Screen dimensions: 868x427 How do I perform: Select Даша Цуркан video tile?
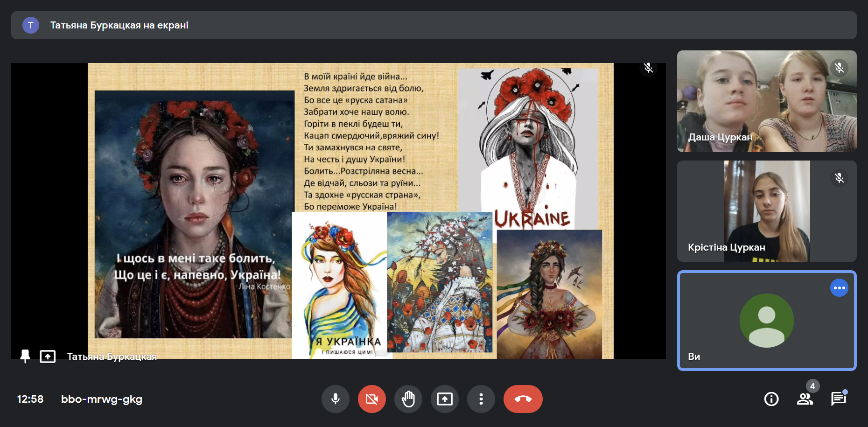pos(767,101)
